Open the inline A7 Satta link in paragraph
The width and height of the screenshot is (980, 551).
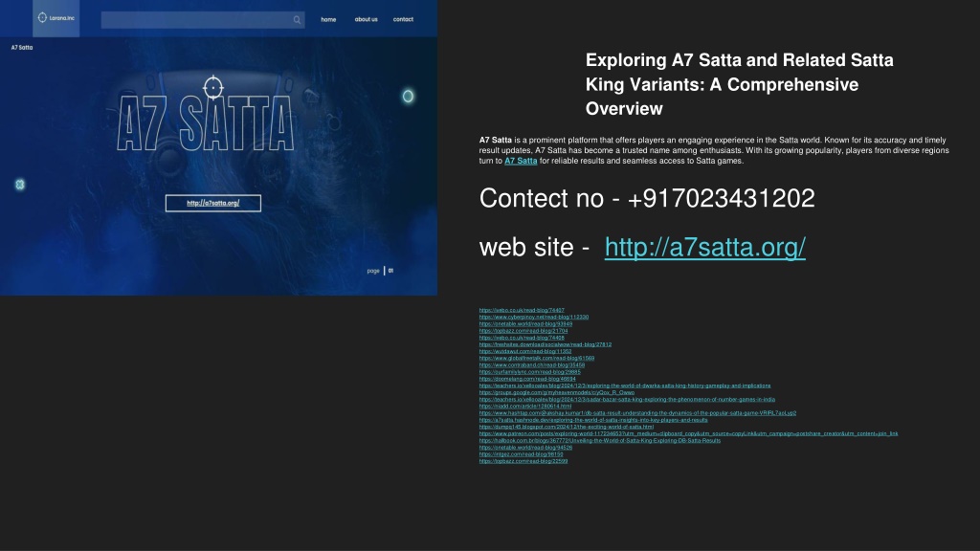point(521,161)
